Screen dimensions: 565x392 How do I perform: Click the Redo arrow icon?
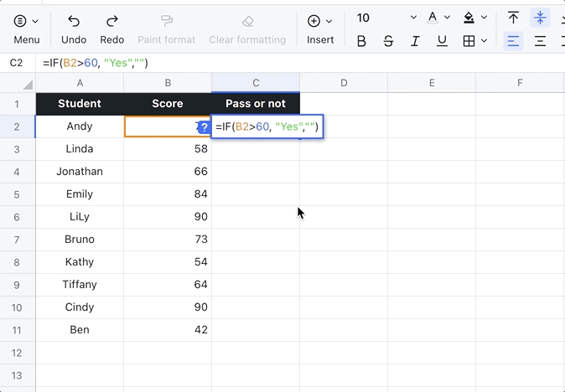111,21
